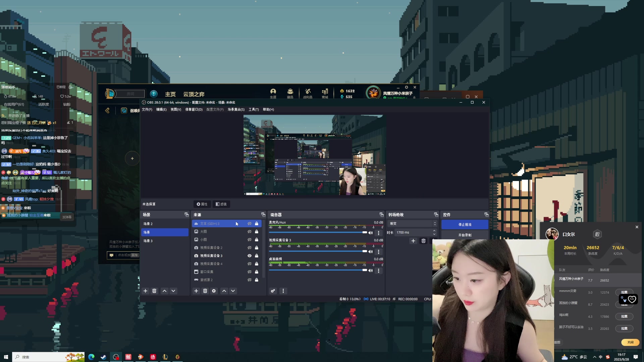This screenshot has width=644, height=362.
Task: Open 桌面音频 three-dot options menu
Action: (x=379, y=270)
